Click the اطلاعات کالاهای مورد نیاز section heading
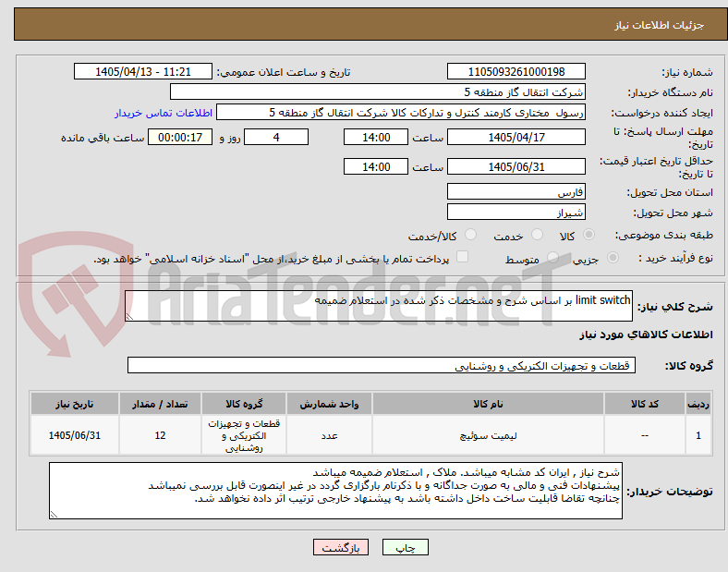The width and height of the screenshot is (728, 572). 646,335
